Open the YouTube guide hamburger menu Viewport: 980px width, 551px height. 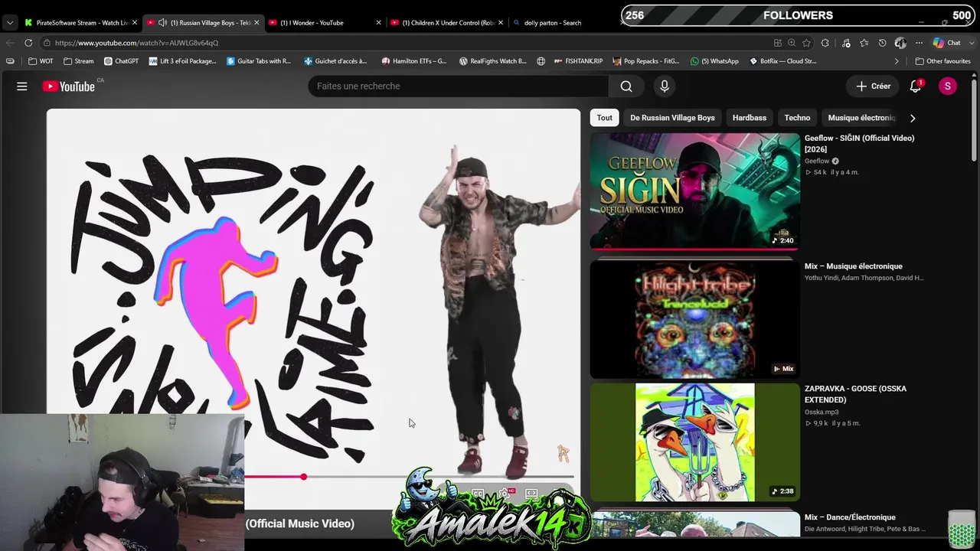[x=22, y=86]
